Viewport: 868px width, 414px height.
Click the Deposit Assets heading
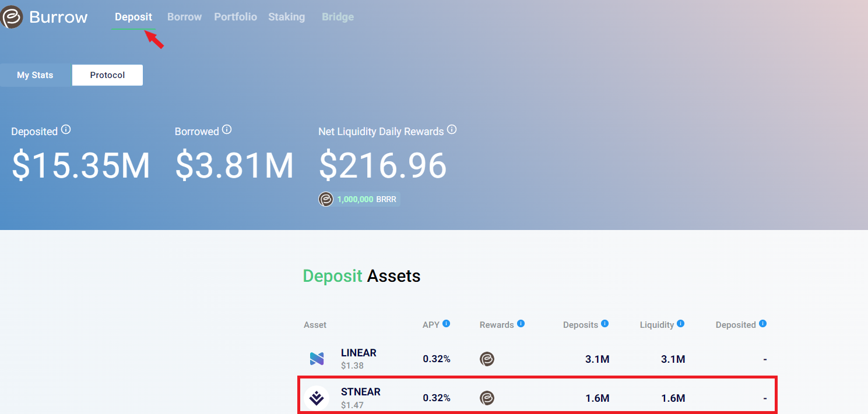(361, 276)
